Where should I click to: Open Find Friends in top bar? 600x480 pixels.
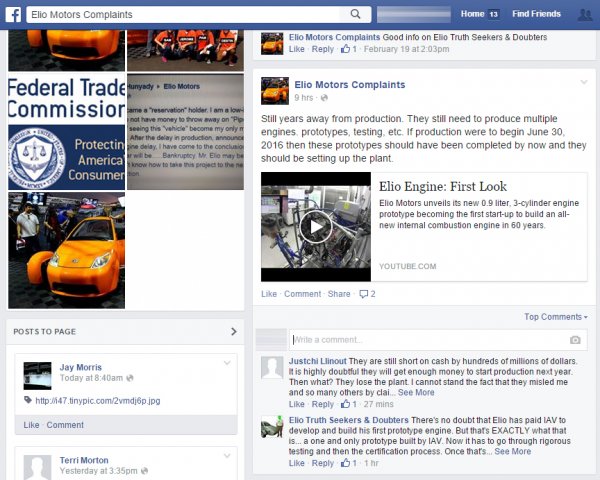[536, 14]
